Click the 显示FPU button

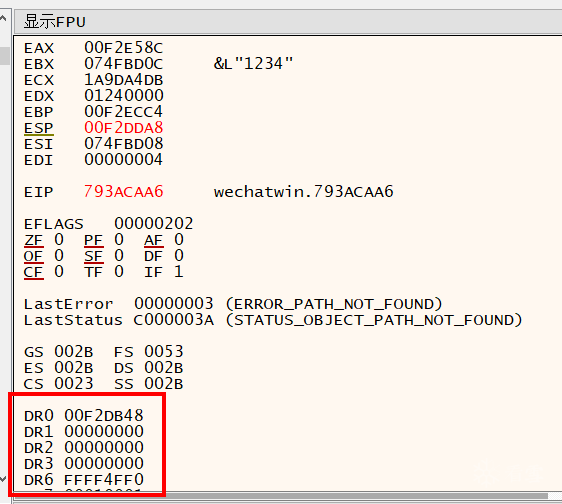point(288,22)
